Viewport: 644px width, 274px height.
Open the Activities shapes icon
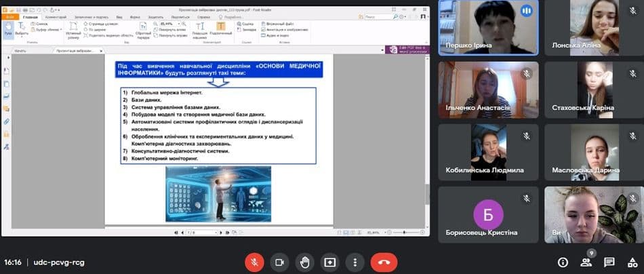[x=632, y=262]
